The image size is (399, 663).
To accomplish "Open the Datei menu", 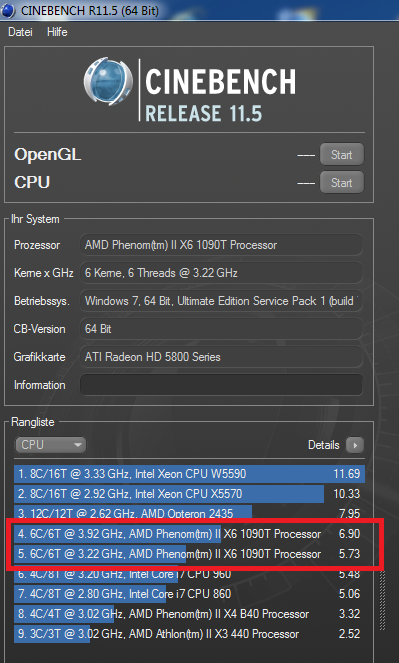I will [20, 32].
